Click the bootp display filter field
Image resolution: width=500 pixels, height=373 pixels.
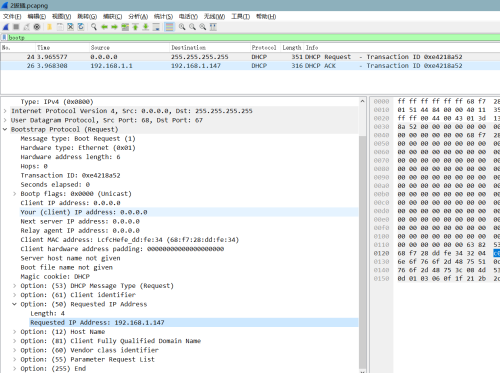tap(253, 37)
